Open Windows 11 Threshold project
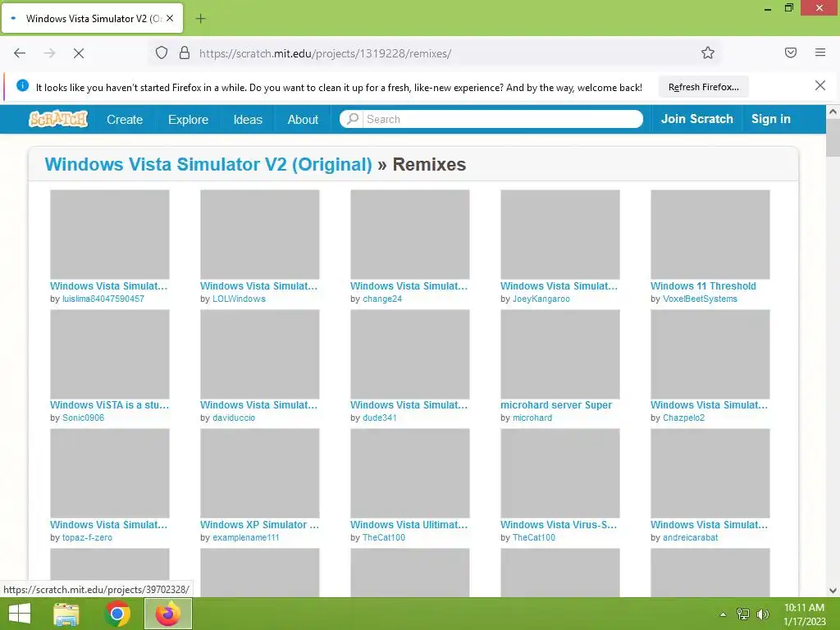 (703, 286)
